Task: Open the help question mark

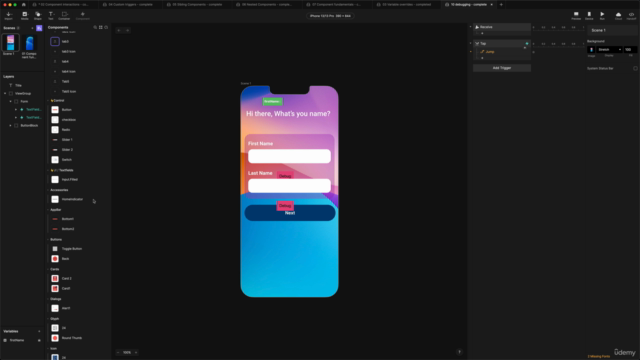Action: [x=459, y=352]
